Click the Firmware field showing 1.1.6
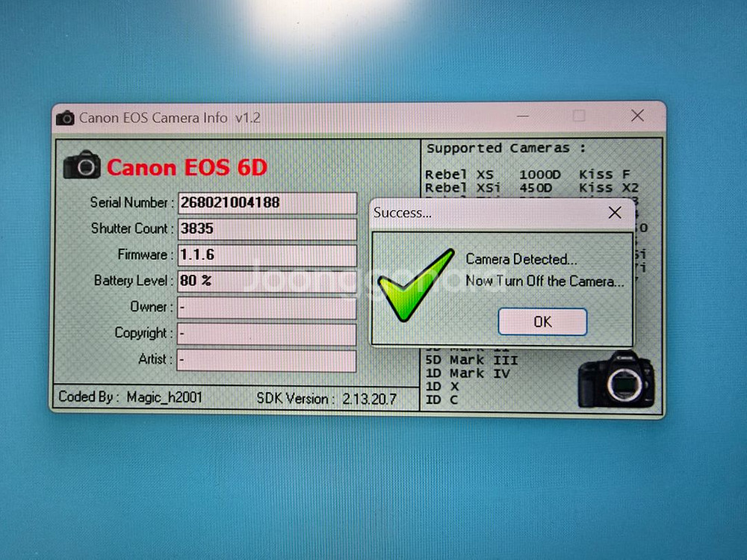The height and width of the screenshot is (560, 747). click(x=267, y=255)
